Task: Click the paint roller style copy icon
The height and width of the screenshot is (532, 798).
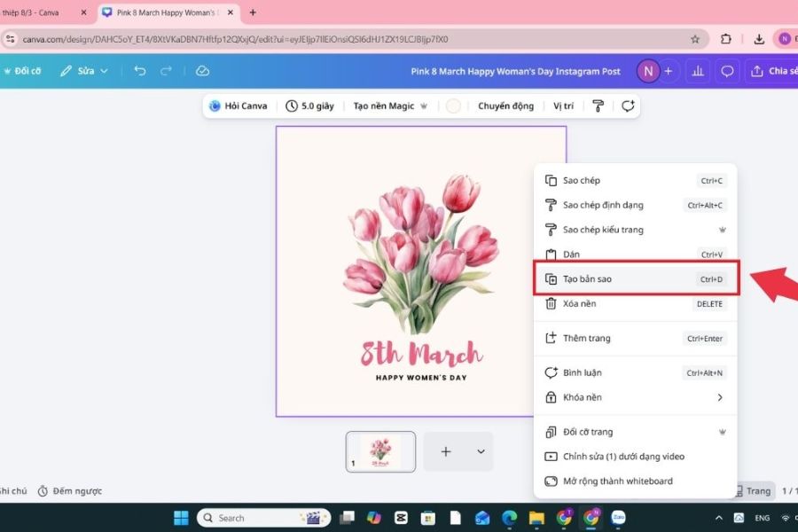Action: pos(598,106)
